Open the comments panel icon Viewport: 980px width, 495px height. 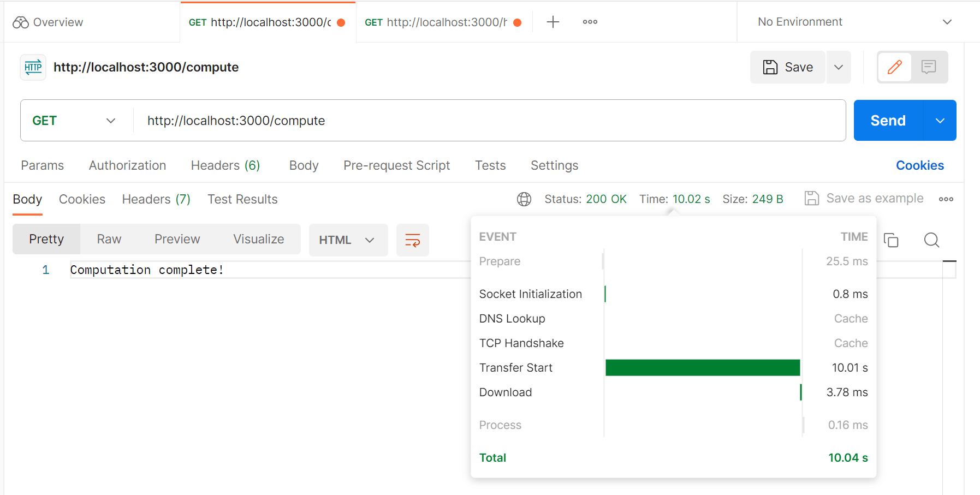[929, 67]
